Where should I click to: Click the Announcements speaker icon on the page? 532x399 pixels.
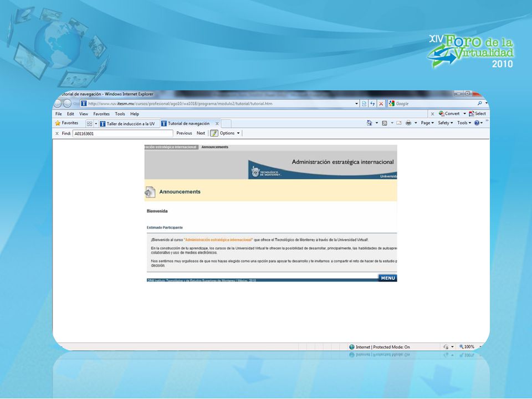click(x=150, y=192)
